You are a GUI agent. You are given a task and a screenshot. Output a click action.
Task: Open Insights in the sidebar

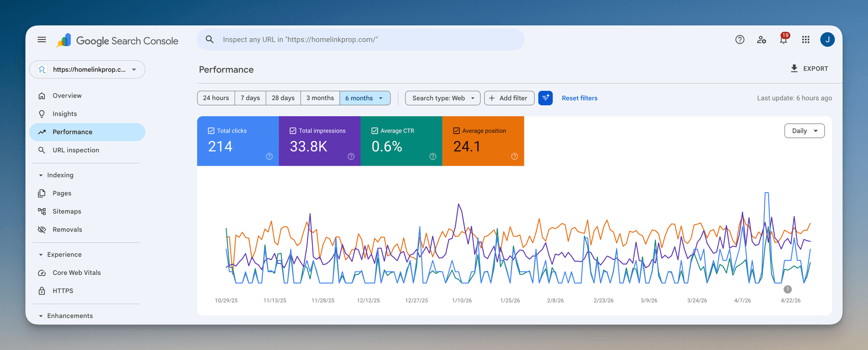pos(87,114)
